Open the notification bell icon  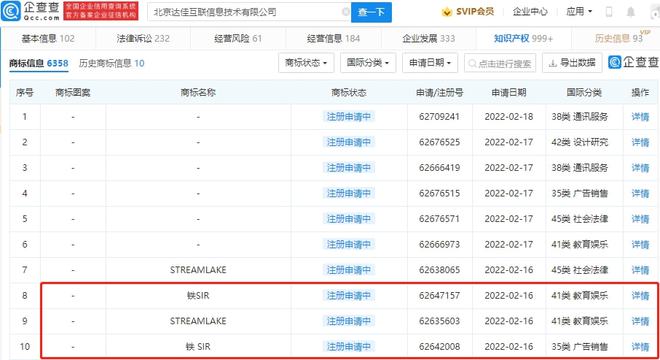[631, 12]
